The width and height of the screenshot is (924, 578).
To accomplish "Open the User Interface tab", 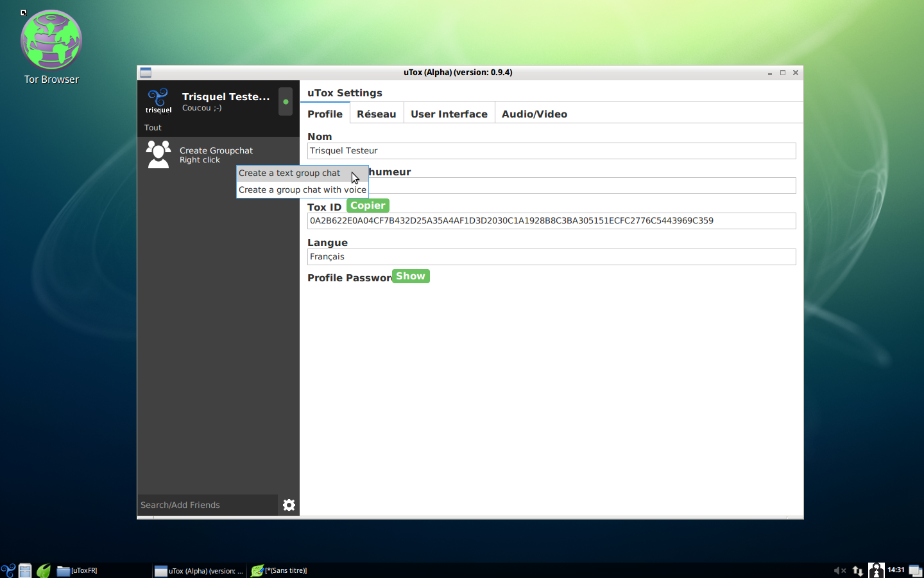I will coord(449,114).
